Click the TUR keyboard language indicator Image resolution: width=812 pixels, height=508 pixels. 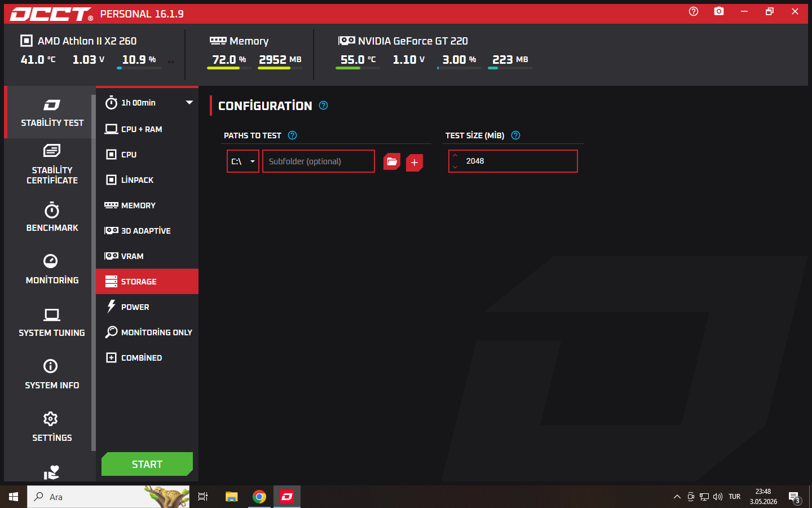pos(734,497)
